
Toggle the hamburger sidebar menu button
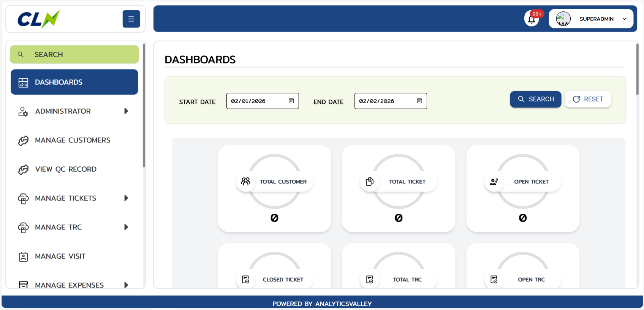tap(131, 19)
